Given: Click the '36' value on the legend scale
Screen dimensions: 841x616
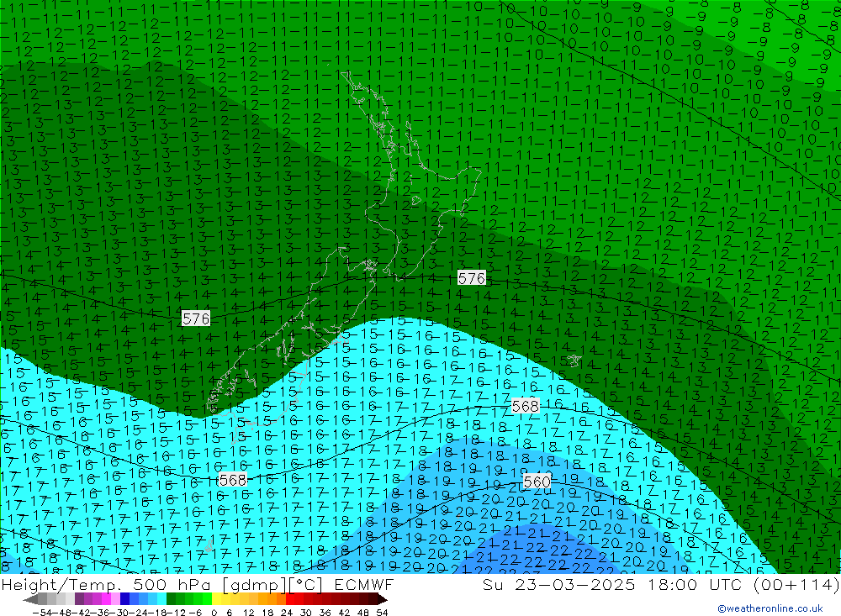Looking at the screenshot, I should pos(325,613).
